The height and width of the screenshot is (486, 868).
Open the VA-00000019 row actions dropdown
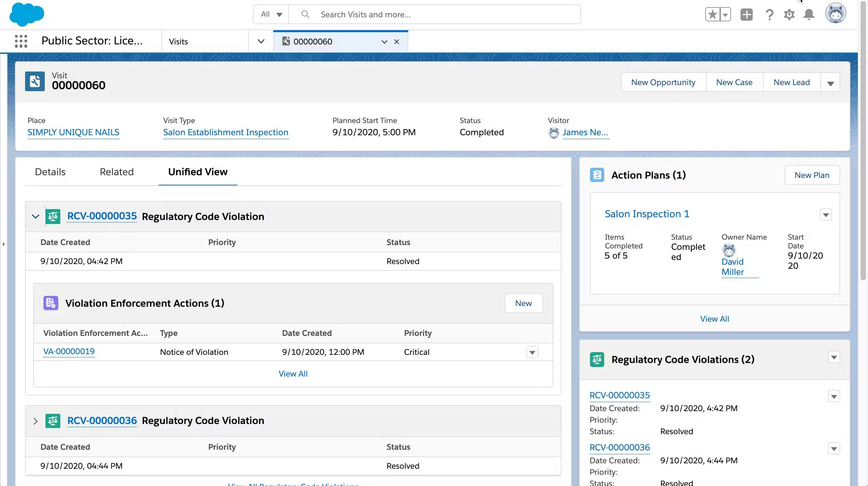pos(532,352)
